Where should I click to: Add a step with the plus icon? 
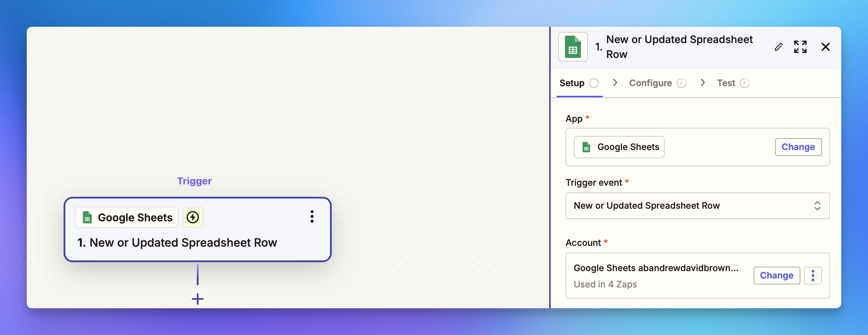pyautogui.click(x=198, y=299)
